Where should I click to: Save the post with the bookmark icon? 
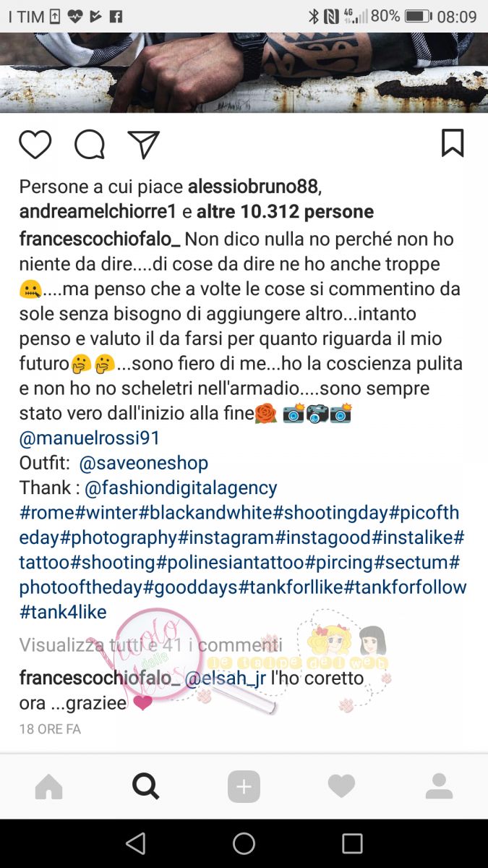(453, 142)
